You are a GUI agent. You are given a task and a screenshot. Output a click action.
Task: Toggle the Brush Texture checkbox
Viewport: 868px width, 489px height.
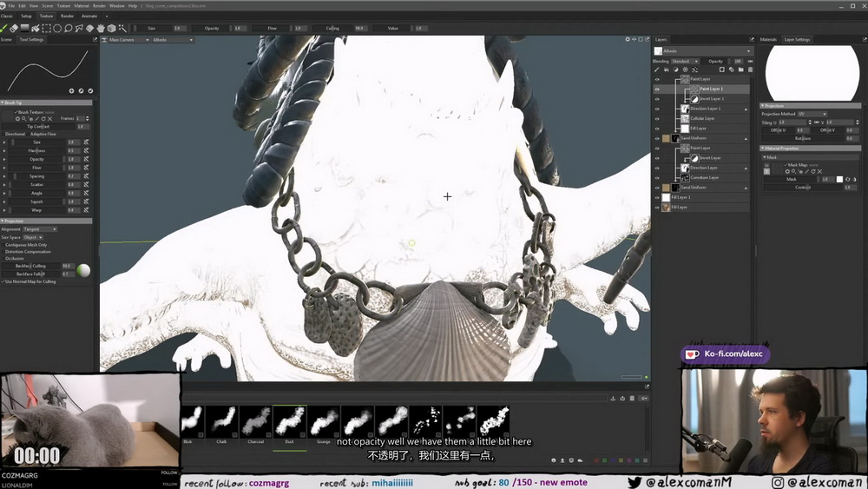click(x=16, y=112)
